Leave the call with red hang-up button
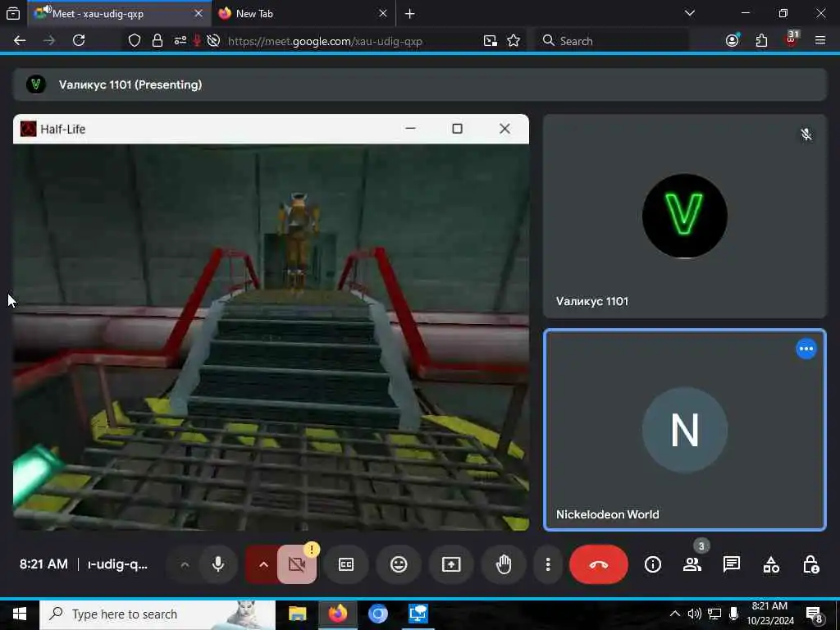 coord(598,564)
